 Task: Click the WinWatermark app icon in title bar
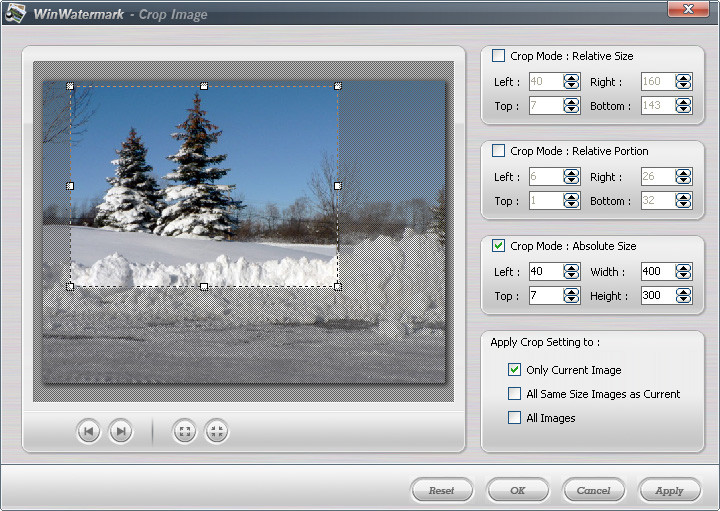click(15, 14)
